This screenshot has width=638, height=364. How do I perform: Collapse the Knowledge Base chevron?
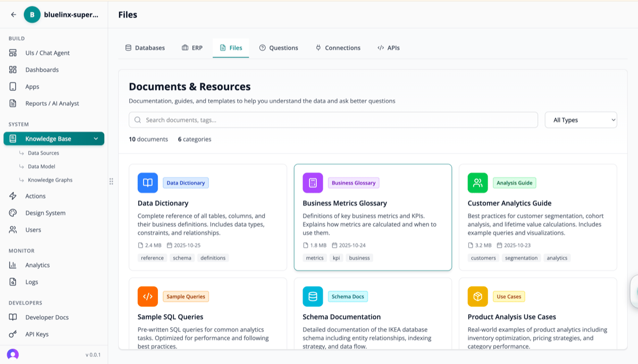click(x=96, y=139)
